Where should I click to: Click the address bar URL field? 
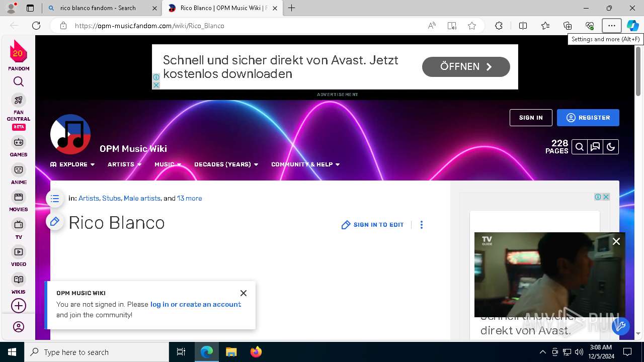pos(247,26)
